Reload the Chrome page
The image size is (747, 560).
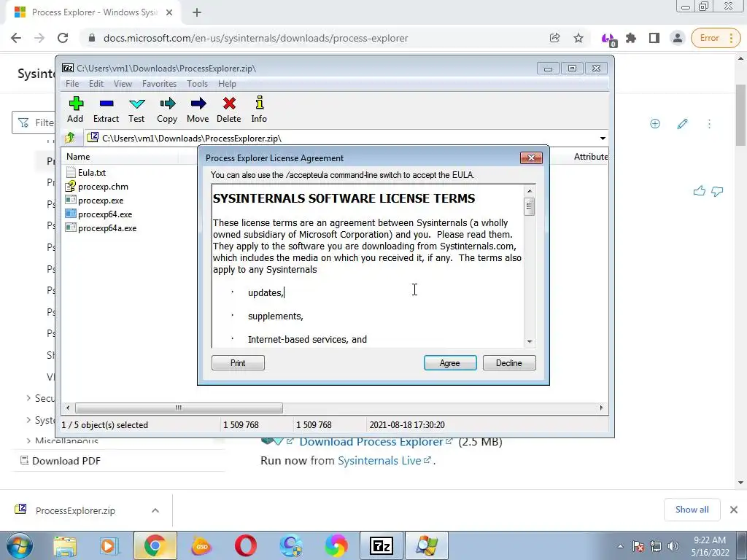point(63,38)
